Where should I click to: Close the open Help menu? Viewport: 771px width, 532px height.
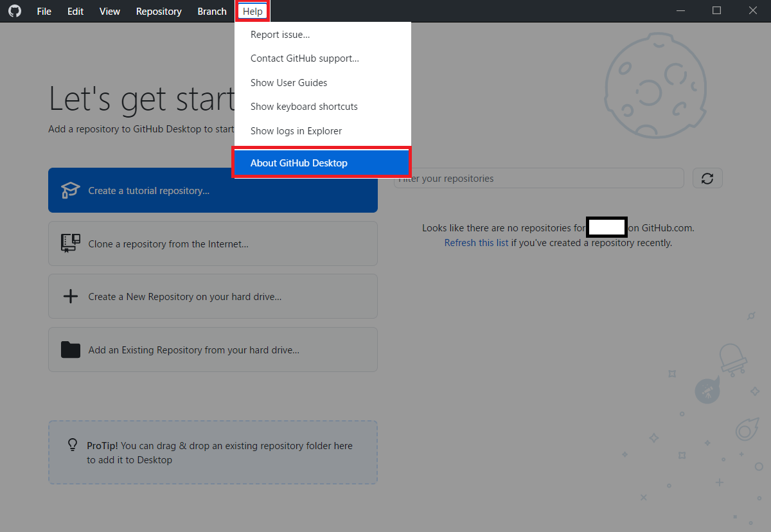click(253, 11)
